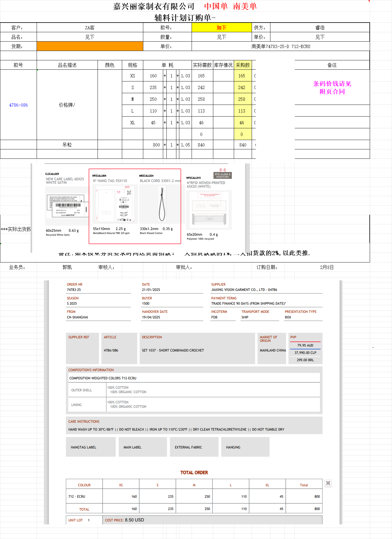Open the blue 4786-086 style number link

coord(18,105)
